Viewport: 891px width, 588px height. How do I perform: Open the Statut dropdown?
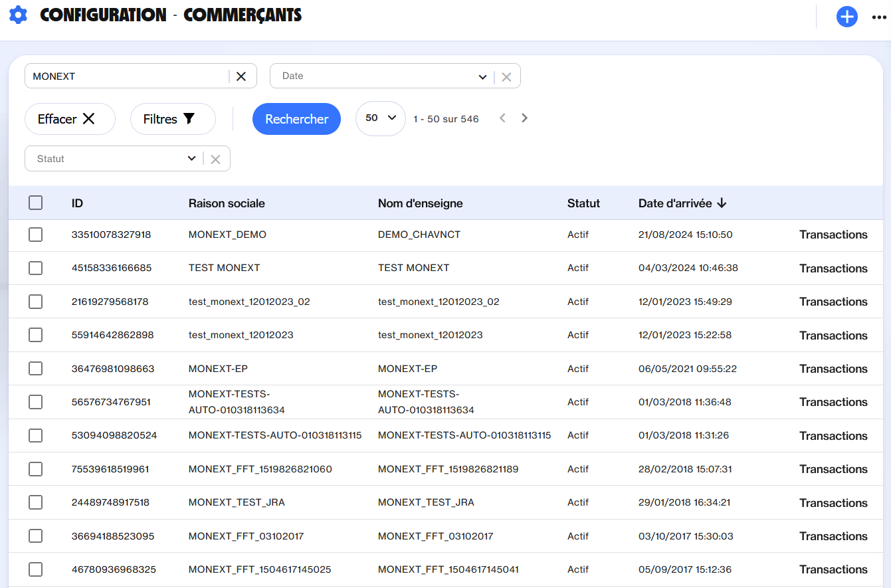click(x=191, y=159)
